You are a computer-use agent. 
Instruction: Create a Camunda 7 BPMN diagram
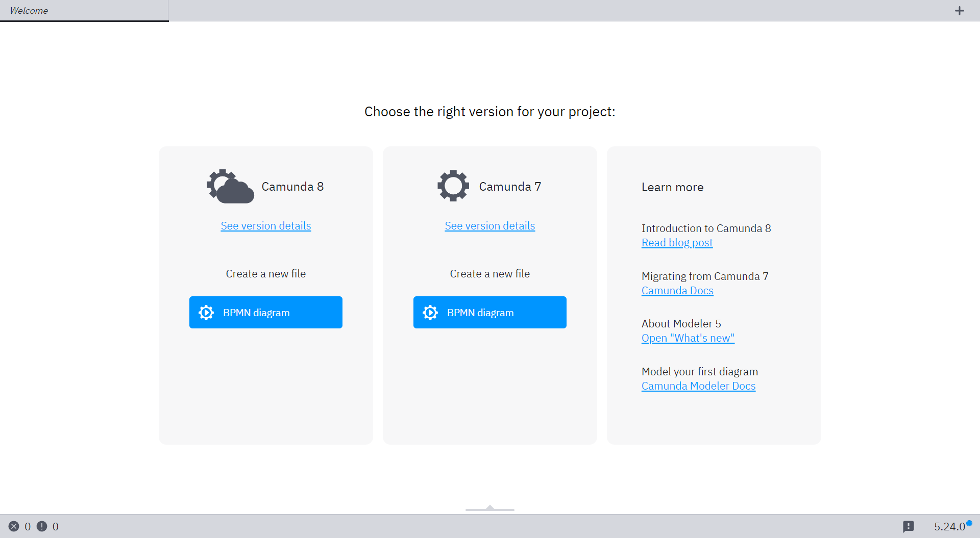(x=489, y=313)
